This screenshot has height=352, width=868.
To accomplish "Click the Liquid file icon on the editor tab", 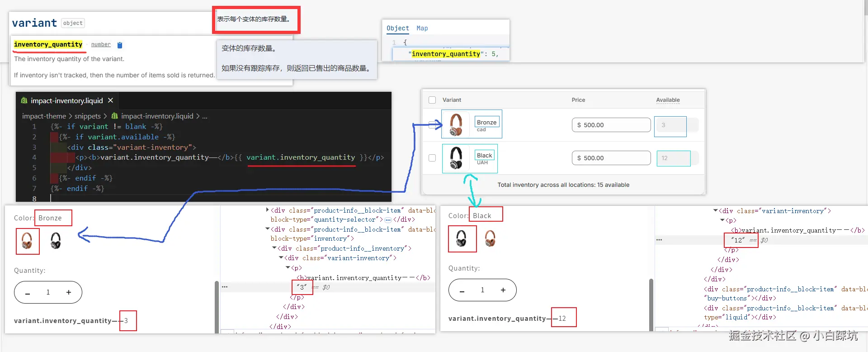I will tap(24, 100).
